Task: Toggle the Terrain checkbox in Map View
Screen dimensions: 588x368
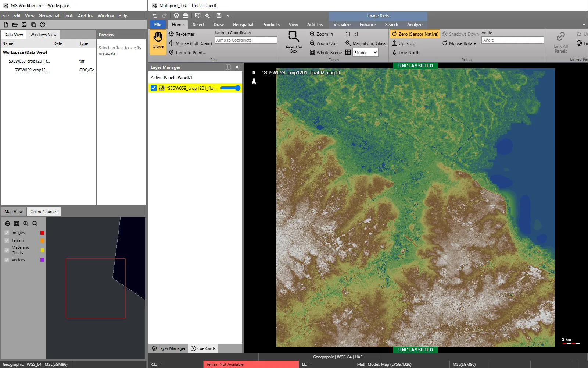Action: point(7,240)
